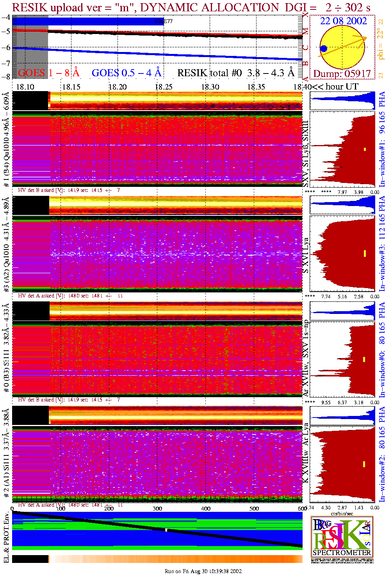Click the date 22 08 2002
The width and height of the screenshot is (392, 577).
pos(343,21)
